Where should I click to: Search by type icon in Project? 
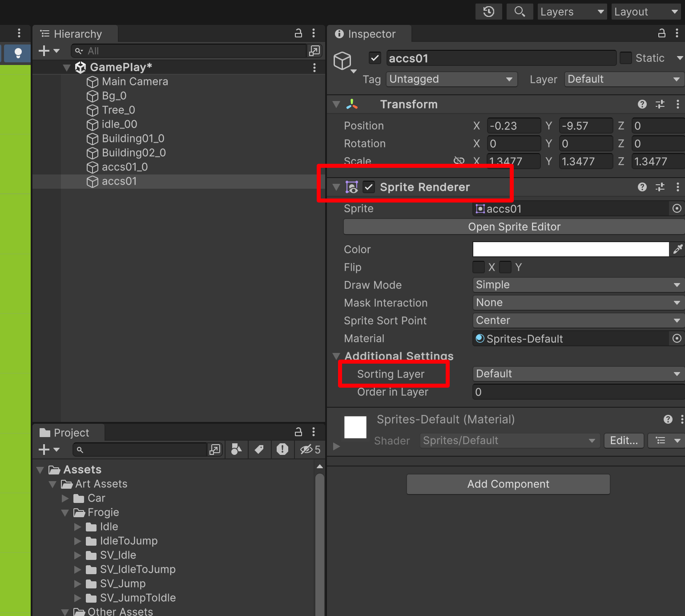click(237, 450)
